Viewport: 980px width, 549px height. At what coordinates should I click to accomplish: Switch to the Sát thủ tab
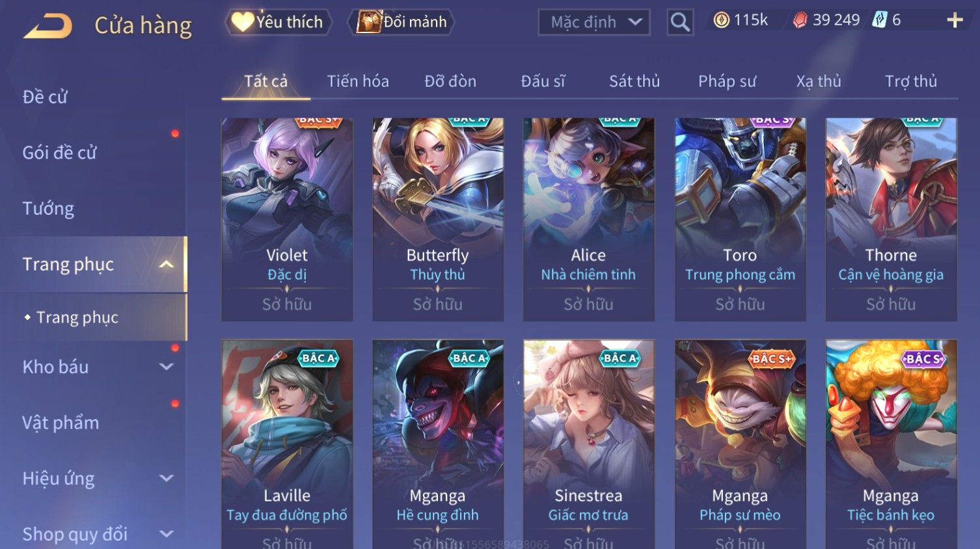point(634,81)
